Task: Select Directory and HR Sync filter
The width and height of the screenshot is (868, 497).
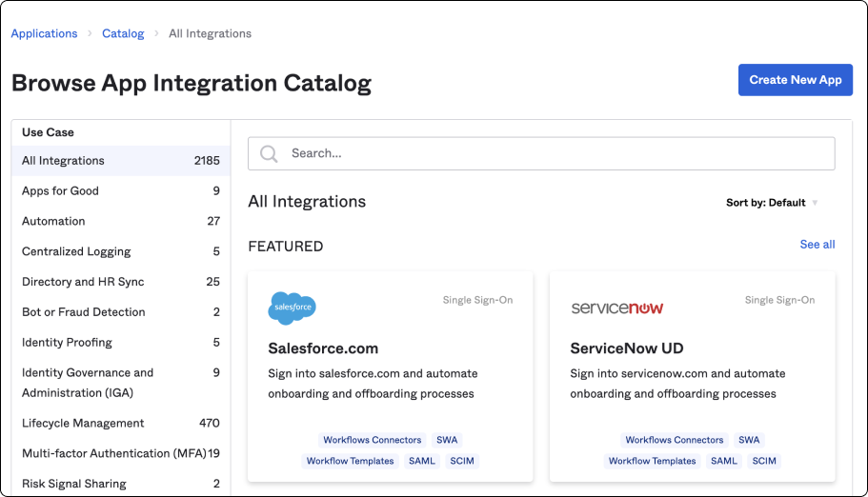Action: click(x=83, y=282)
